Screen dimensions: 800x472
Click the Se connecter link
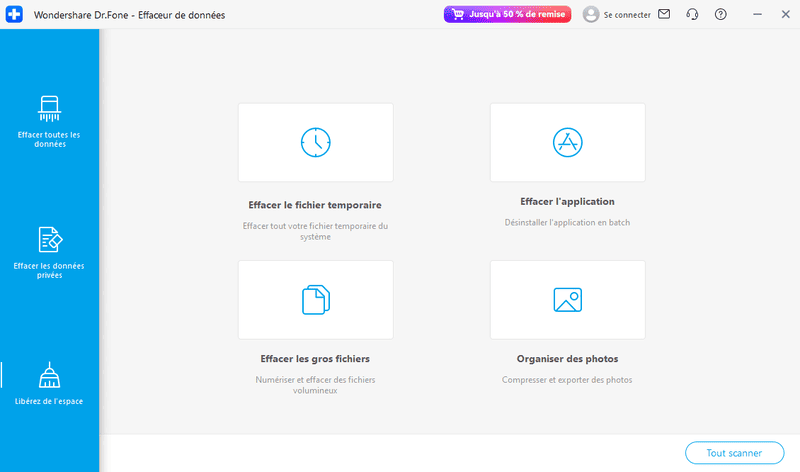pos(627,15)
